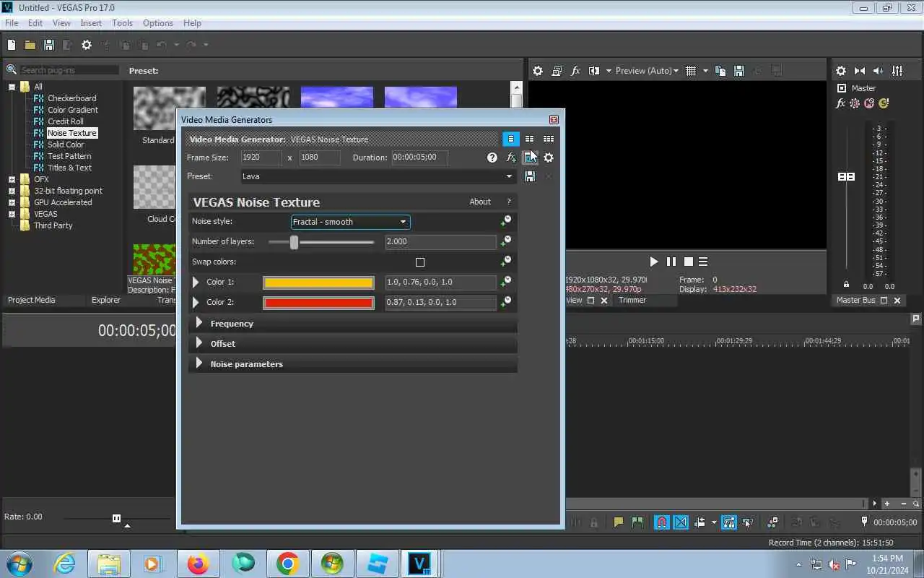Copy snapshot to clipboard in preview toolbar
The image size is (924, 578).
[720, 71]
